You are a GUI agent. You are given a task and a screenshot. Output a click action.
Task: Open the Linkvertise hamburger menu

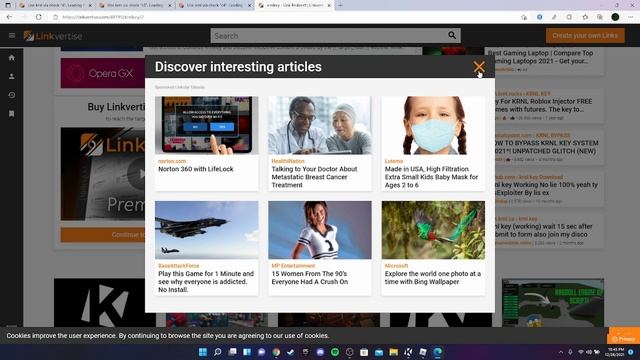tap(12, 36)
